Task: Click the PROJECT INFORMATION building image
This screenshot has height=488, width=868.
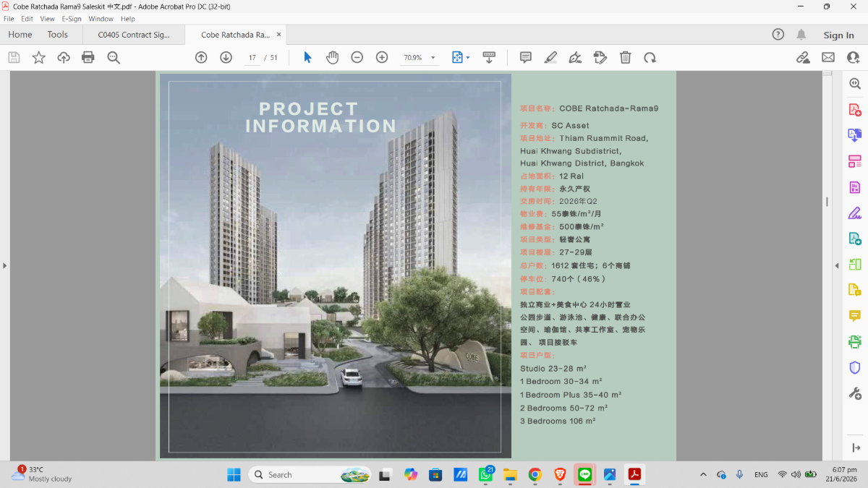Action: [336, 266]
